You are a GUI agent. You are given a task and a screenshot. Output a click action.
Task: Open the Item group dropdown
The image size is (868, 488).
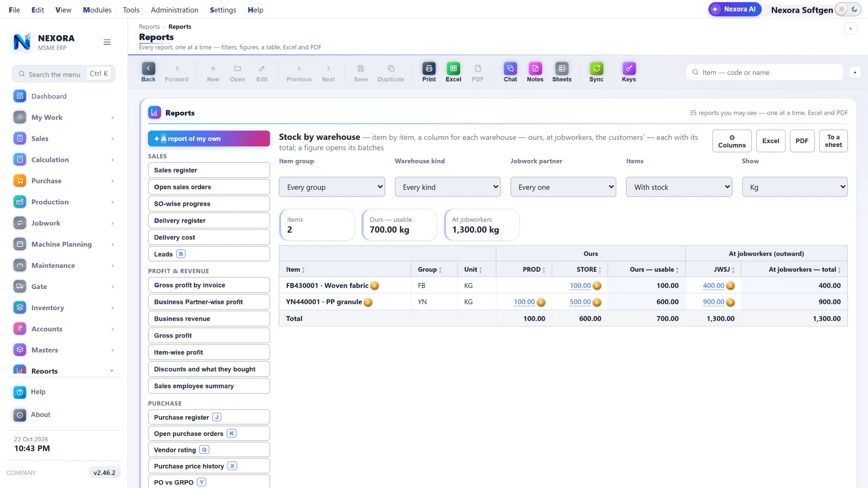tap(332, 187)
